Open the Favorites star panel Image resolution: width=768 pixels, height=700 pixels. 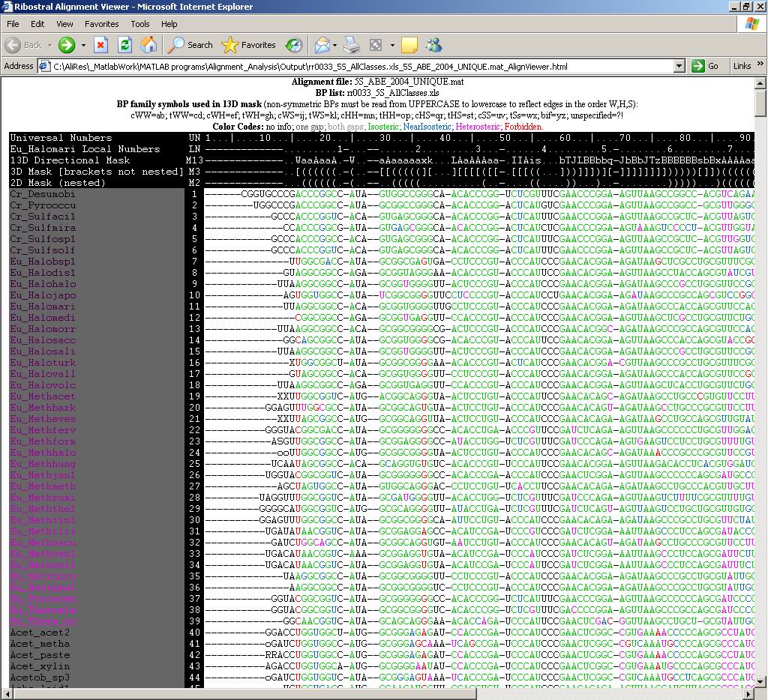pyautogui.click(x=249, y=45)
